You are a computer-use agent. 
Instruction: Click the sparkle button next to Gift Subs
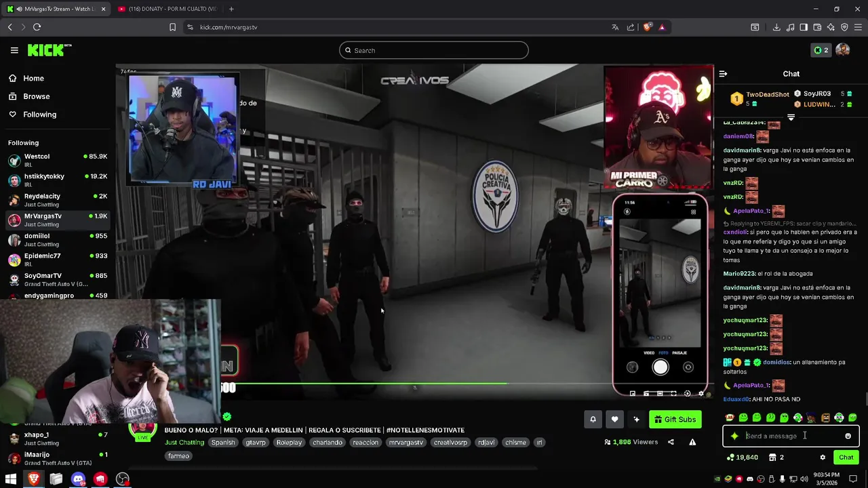pos(636,420)
